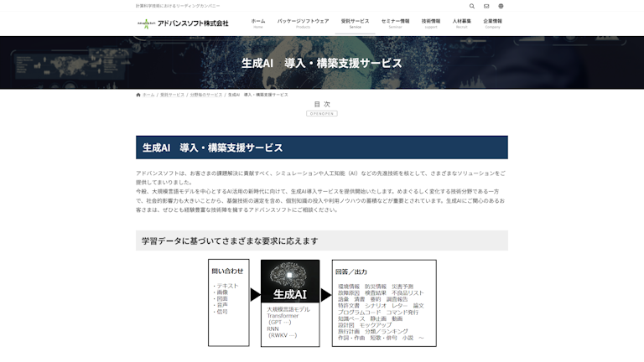Open the セミナー情報 menu item

(x=395, y=23)
